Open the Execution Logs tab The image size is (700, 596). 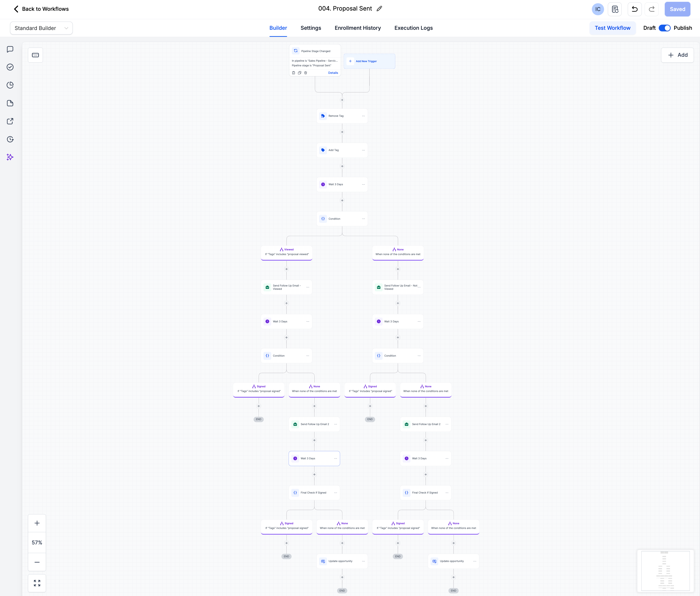(x=413, y=28)
